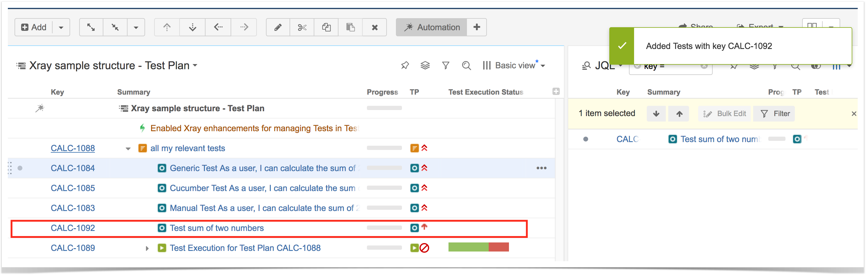Toggle the pin icon in left panel
This screenshot has height=276, width=868.
point(405,65)
